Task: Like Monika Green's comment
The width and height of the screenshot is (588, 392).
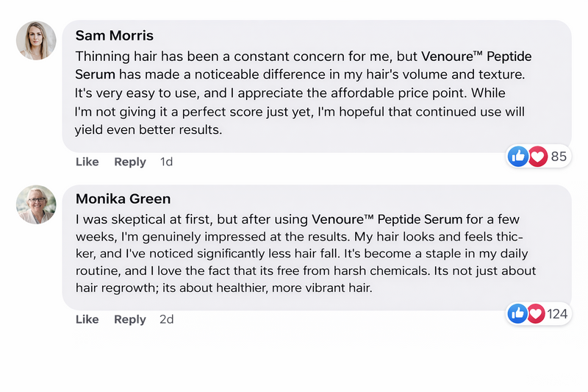Action: click(87, 319)
